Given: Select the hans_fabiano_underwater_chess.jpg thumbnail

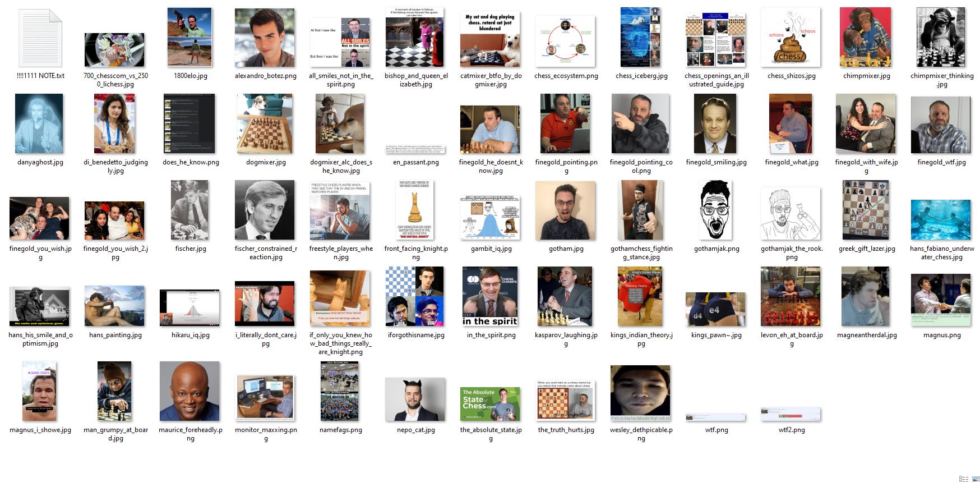Looking at the screenshot, I should click(x=941, y=220).
